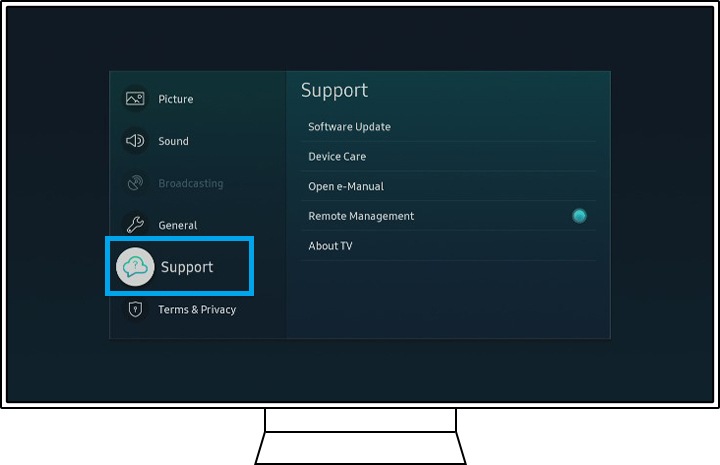Click the Support cloud question-mark icon
Image resolution: width=720 pixels, height=465 pixels.
click(135, 267)
